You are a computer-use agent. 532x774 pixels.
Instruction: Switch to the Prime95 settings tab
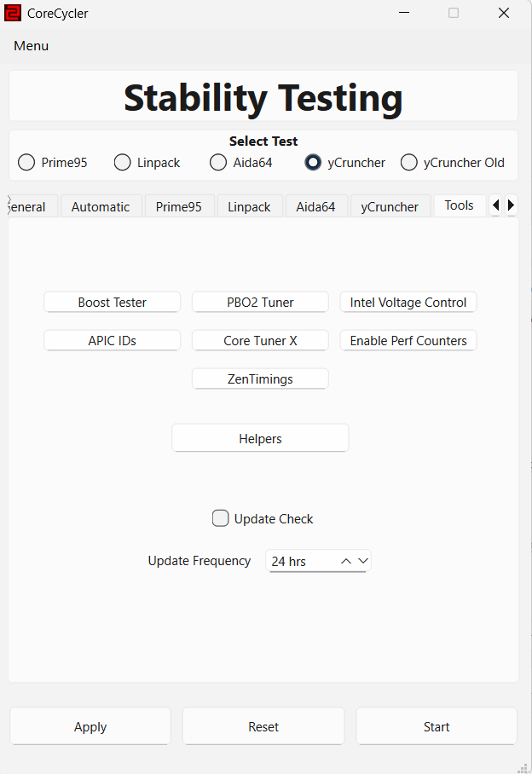[x=179, y=206]
